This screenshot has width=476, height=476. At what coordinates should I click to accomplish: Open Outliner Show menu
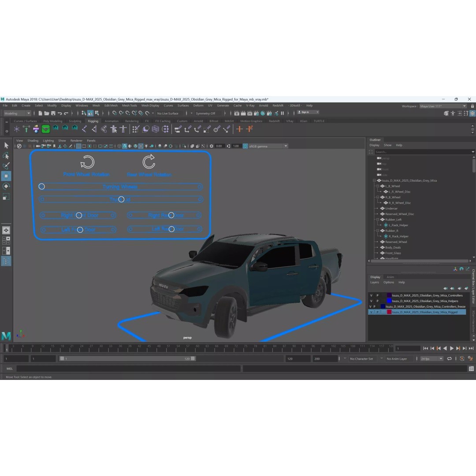coord(388,145)
